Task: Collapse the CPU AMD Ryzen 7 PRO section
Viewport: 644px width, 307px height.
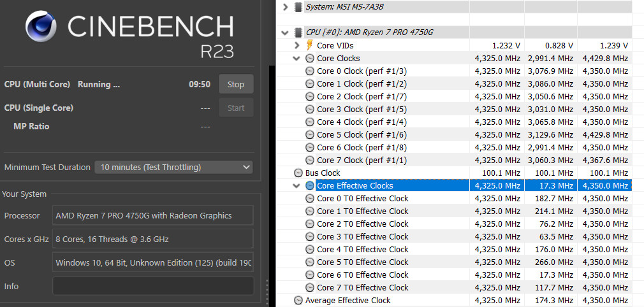Action: point(285,32)
